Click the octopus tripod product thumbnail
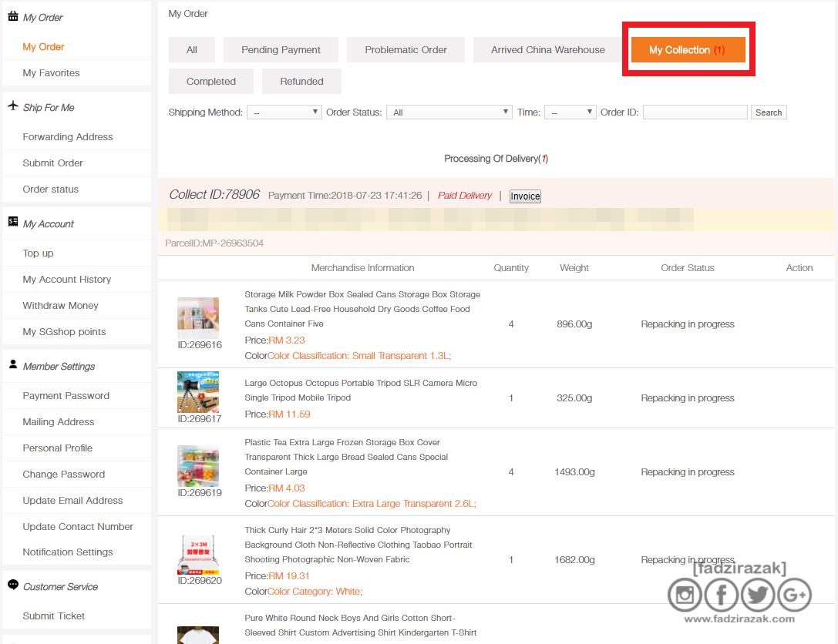The height and width of the screenshot is (644, 838). (198, 392)
